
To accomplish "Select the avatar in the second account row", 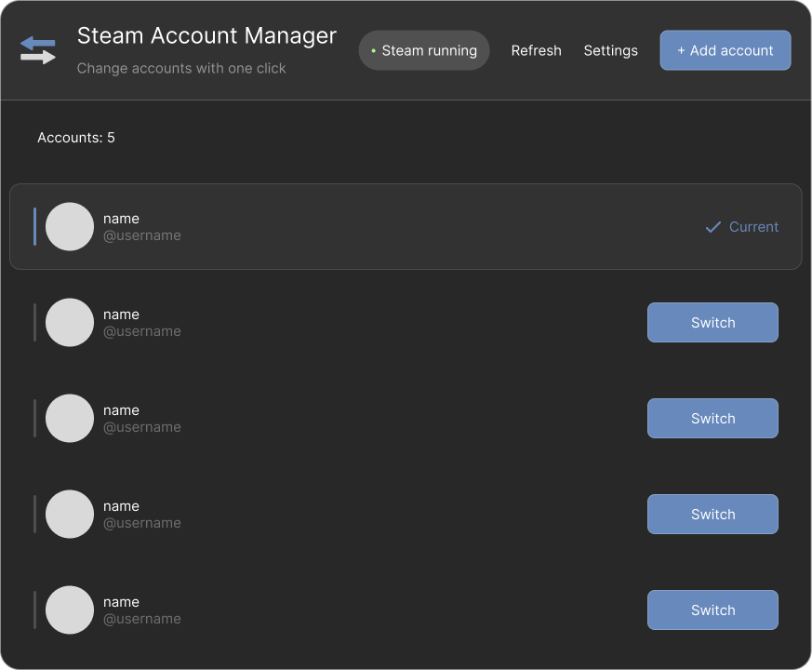I will (x=70, y=322).
